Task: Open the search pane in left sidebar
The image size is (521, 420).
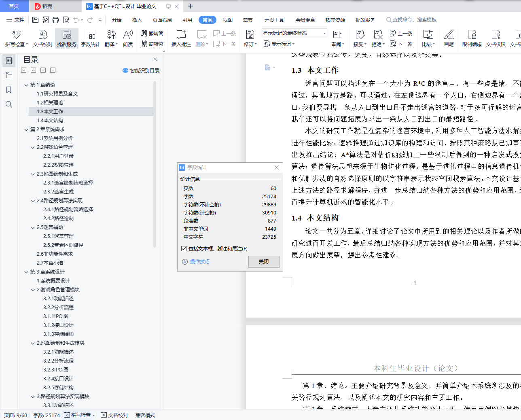Action: pos(9,104)
